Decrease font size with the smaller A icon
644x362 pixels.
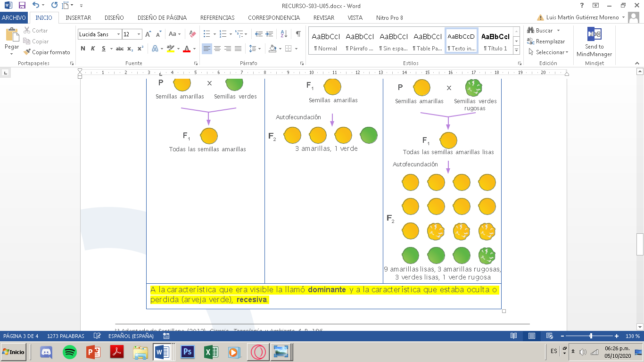(158, 34)
